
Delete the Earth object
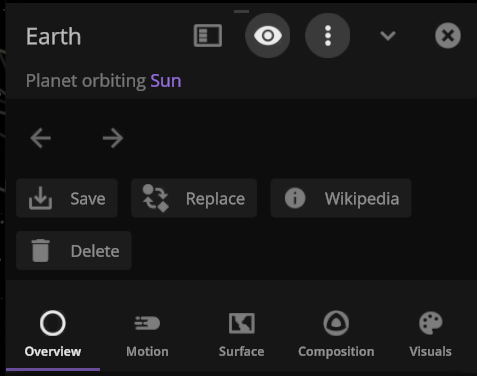click(74, 250)
